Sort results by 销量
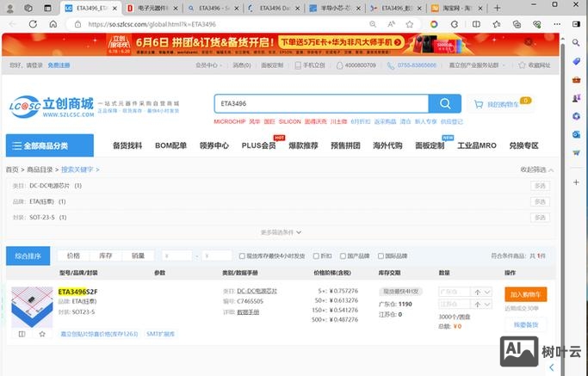The height and width of the screenshot is (376, 588). (x=138, y=256)
